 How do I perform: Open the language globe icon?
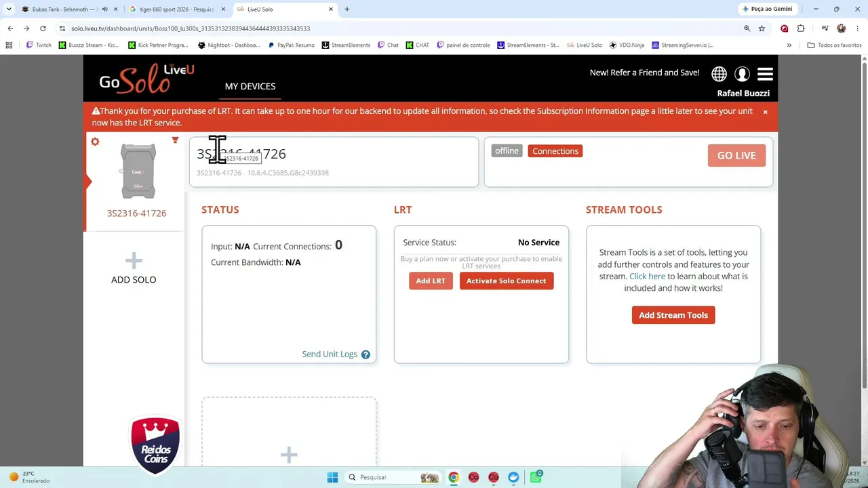pos(719,74)
